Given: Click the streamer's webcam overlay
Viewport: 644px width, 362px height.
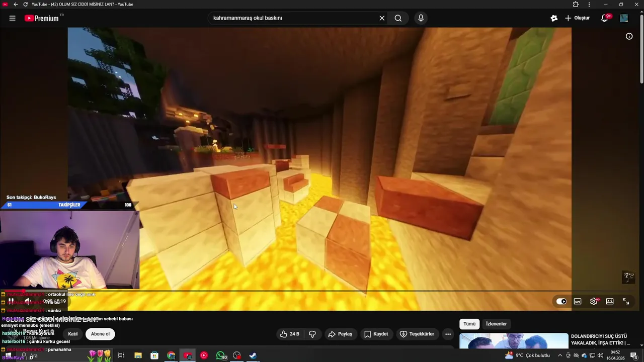Looking at the screenshot, I should pos(70,249).
